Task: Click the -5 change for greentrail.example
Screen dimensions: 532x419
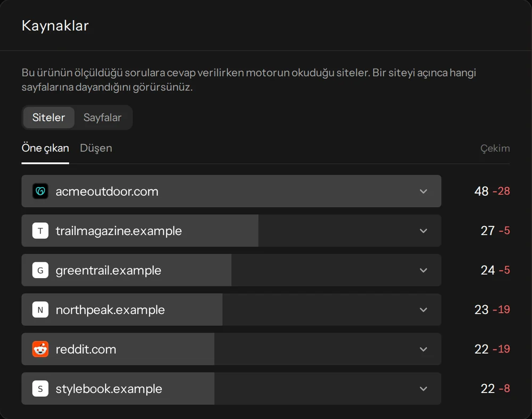Action: pyautogui.click(x=504, y=270)
